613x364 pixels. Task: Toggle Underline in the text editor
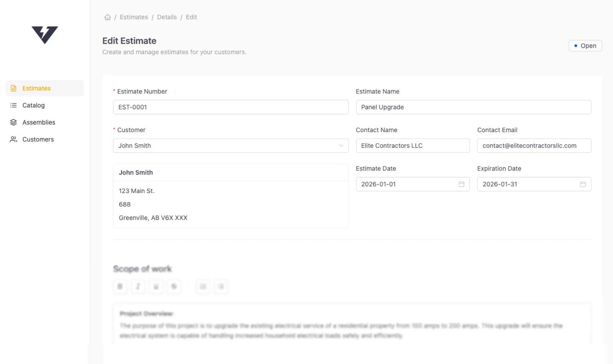156,286
